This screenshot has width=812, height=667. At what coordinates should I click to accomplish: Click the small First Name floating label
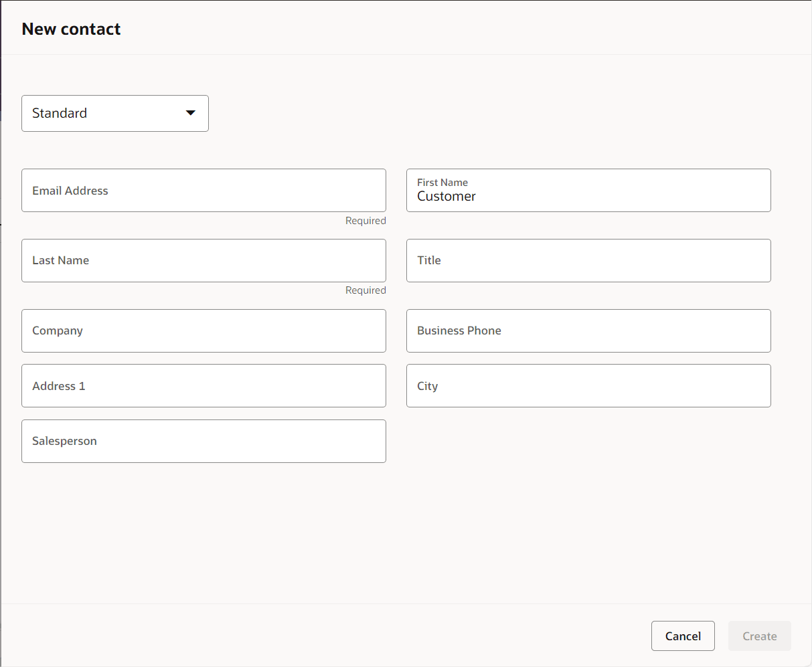point(442,182)
